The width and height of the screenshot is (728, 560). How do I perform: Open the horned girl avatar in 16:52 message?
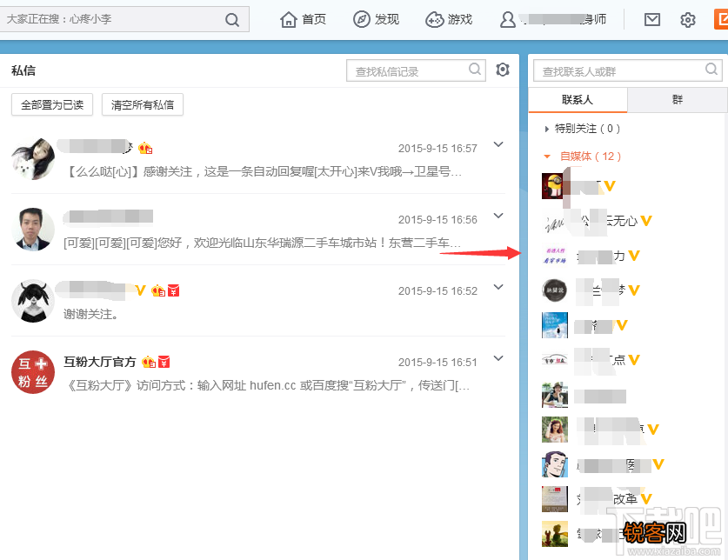click(33, 301)
